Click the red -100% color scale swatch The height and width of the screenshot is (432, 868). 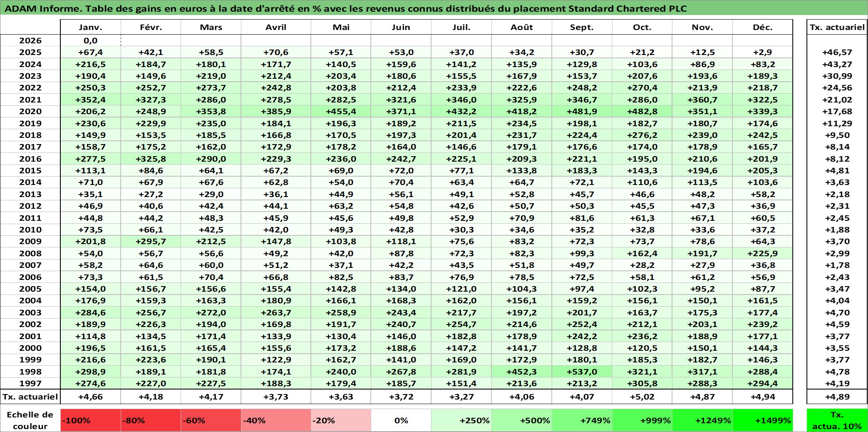pos(91,420)
